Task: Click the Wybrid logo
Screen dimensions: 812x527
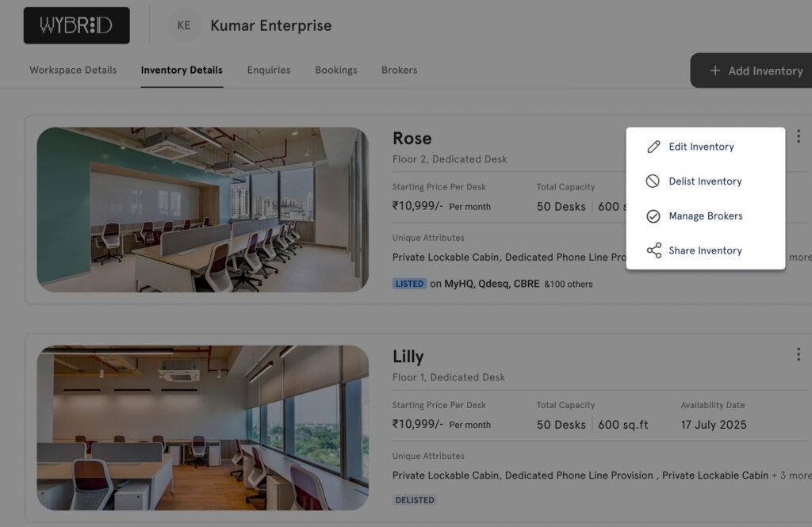Action: pos(77,25)
